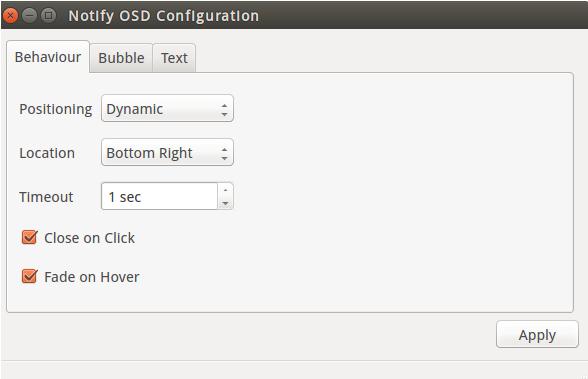Close the Notify OSD Configuration window
Screen dimensions: 588x379
(10, 16)
